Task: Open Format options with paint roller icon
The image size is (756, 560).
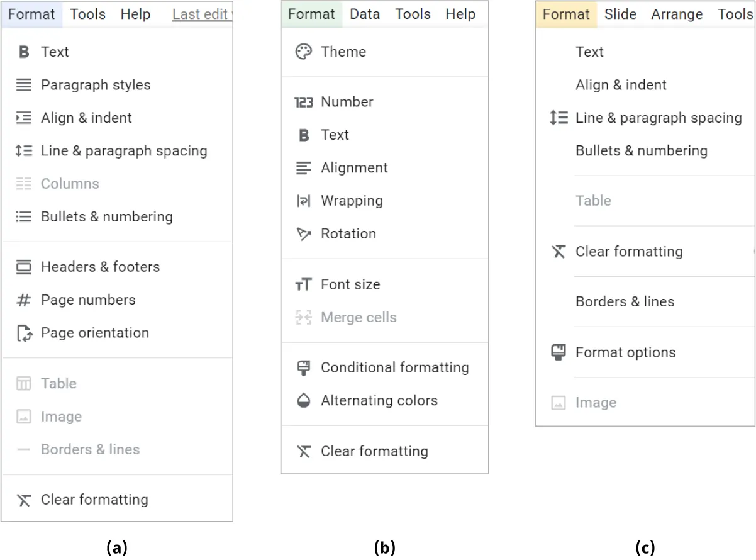Action: tap(557, 352)
